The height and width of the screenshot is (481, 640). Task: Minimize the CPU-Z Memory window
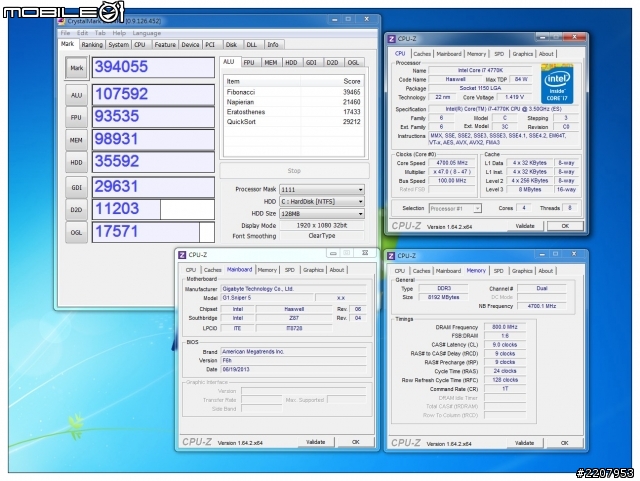pyautogui.click(x=542, y=254)
